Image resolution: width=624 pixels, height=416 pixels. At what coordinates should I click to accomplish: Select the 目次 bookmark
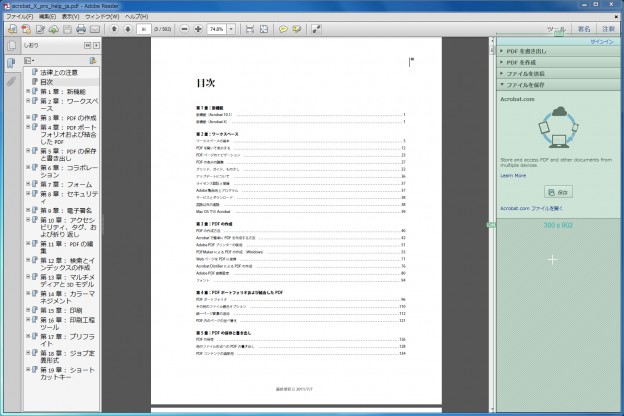pos(47,82)
